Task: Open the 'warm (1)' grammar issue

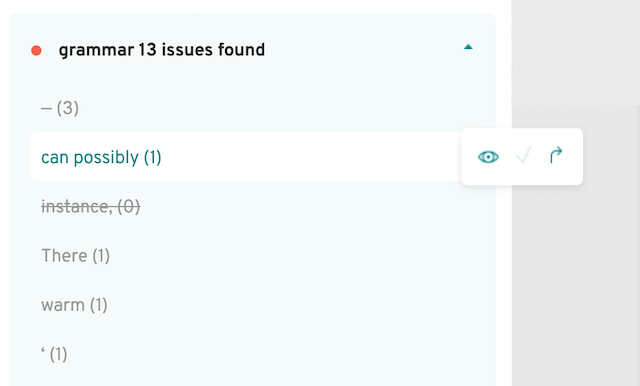Action: (x=74, y=305)
